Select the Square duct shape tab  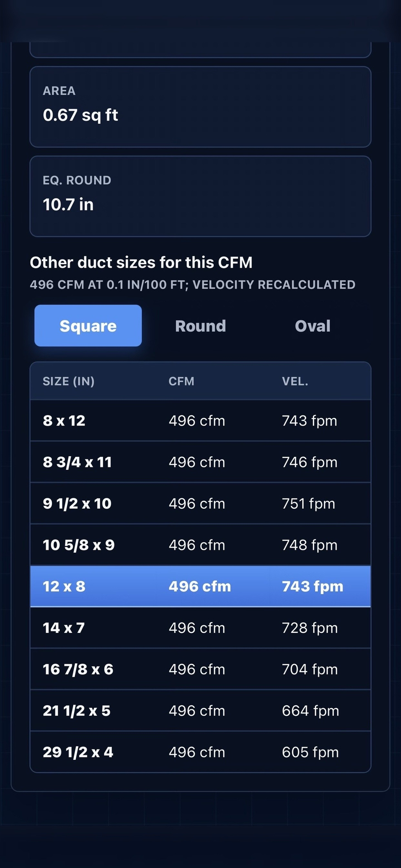pyautogui.click(x=88, y=325)
